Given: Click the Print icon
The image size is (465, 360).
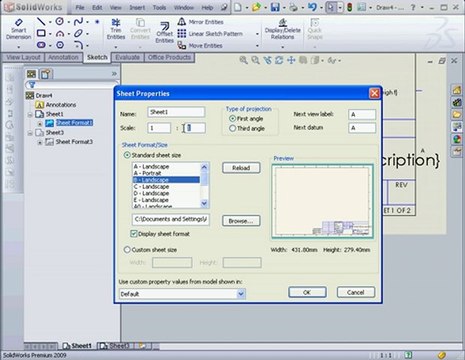Looking at the screenshot, I should (293, 7).
